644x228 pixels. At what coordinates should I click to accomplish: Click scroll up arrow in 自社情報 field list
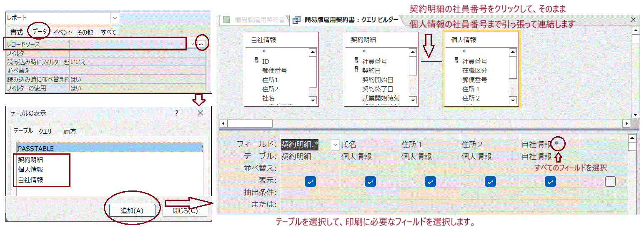313,52
